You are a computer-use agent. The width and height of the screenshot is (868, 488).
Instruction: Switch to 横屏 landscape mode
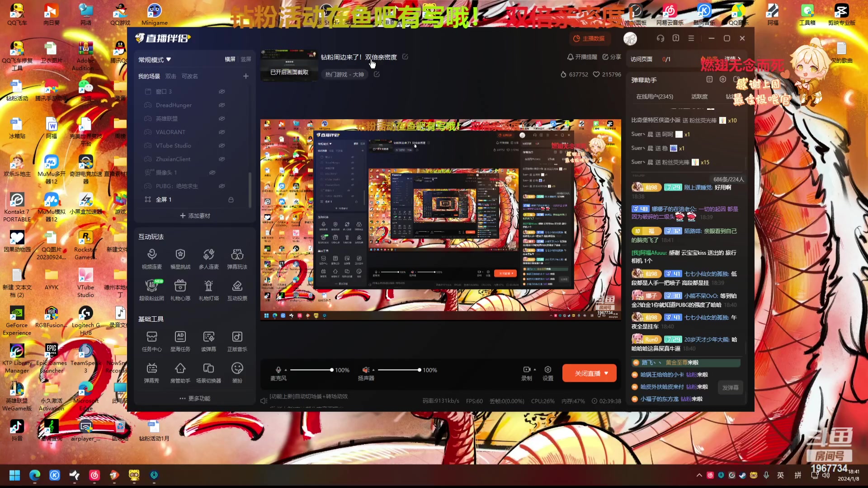pyautogui.click(x=230, y=59)
